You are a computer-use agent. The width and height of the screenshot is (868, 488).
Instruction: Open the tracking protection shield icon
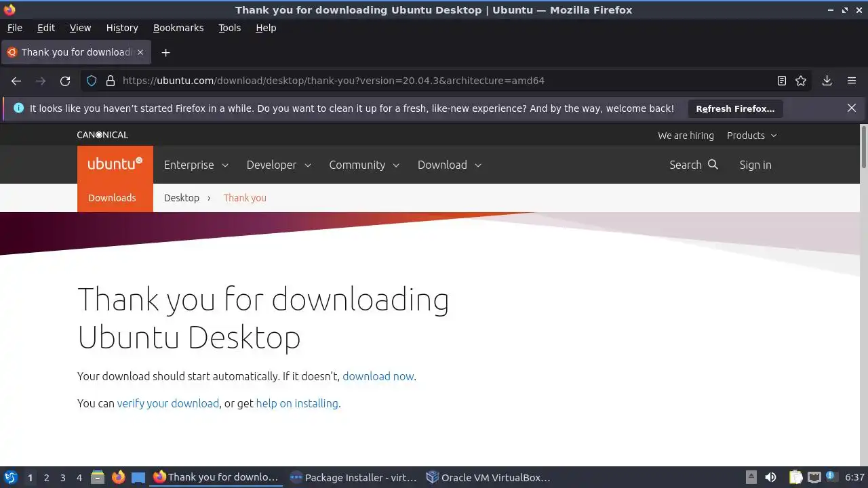click(92, 81)
